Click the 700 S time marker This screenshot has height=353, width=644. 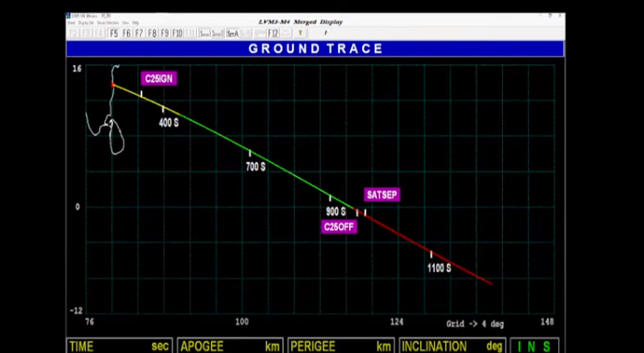pyautogui.click(x=255, y=167)
